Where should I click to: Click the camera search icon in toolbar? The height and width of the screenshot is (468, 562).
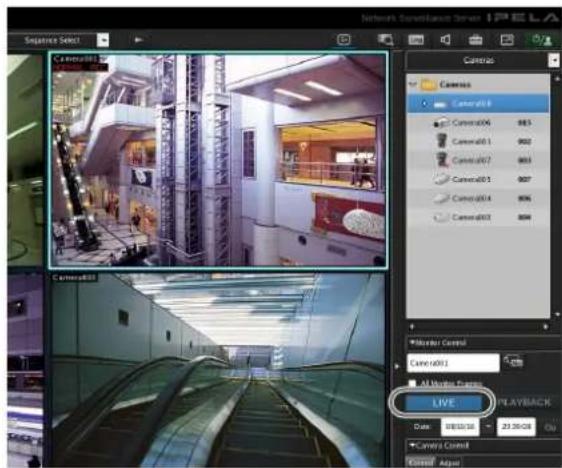[385, 40]
